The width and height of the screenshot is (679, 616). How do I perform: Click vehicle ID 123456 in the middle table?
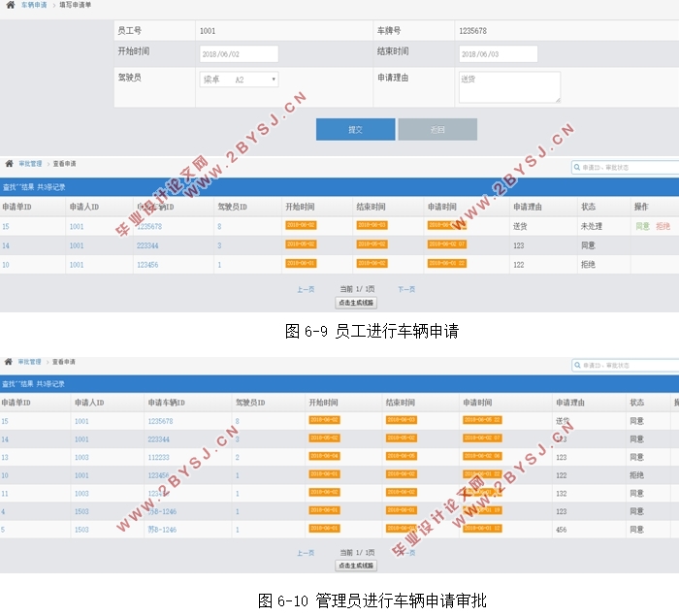click(147, 265)
